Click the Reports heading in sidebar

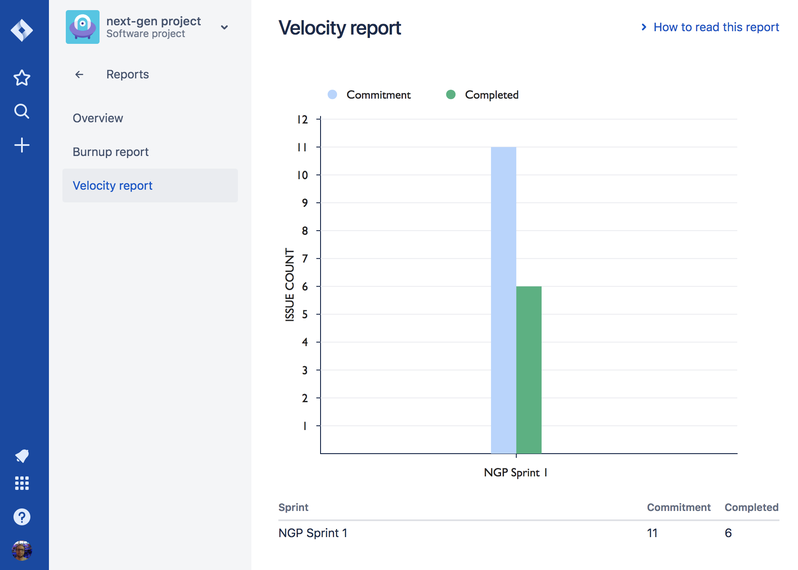pos(127,74)
